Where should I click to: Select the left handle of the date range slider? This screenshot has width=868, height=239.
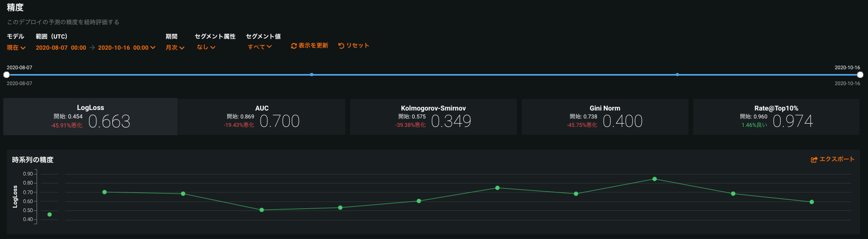pyautogui.click(x=6, y=75)
